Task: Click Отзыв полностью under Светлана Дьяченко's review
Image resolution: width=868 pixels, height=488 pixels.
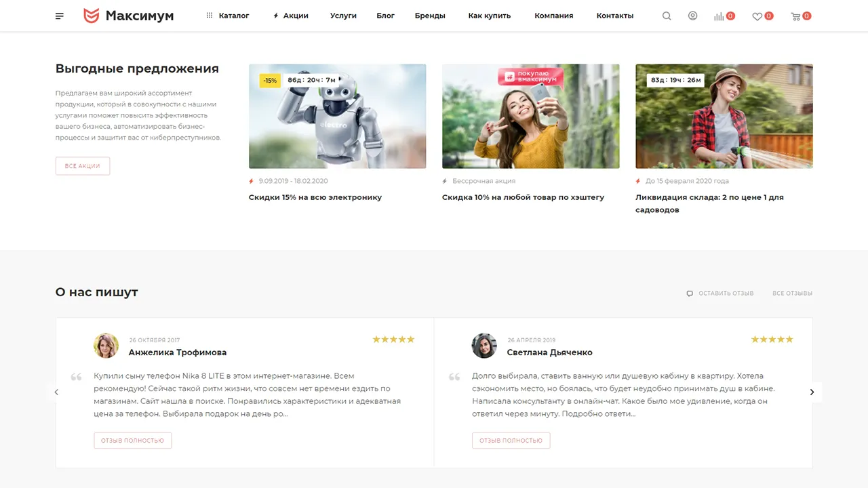Action: tap(511, 441)
